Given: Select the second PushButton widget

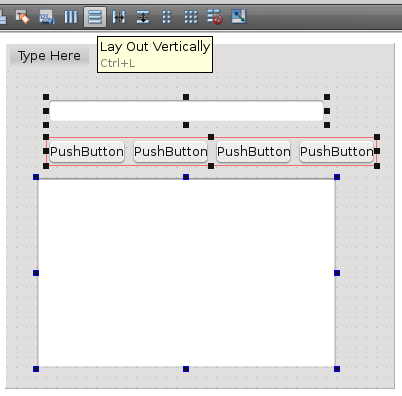Looking at the screenshot, I should 170,152.
